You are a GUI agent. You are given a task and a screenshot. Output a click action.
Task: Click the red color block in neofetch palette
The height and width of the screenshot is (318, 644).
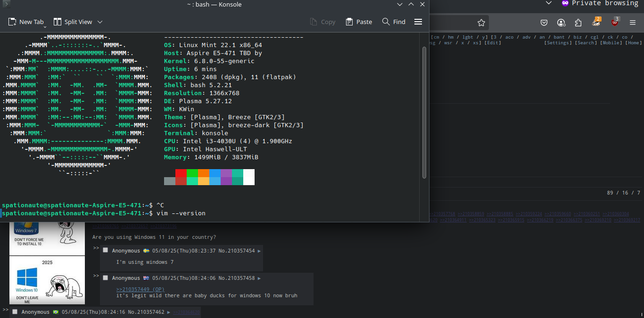(181, 173)
